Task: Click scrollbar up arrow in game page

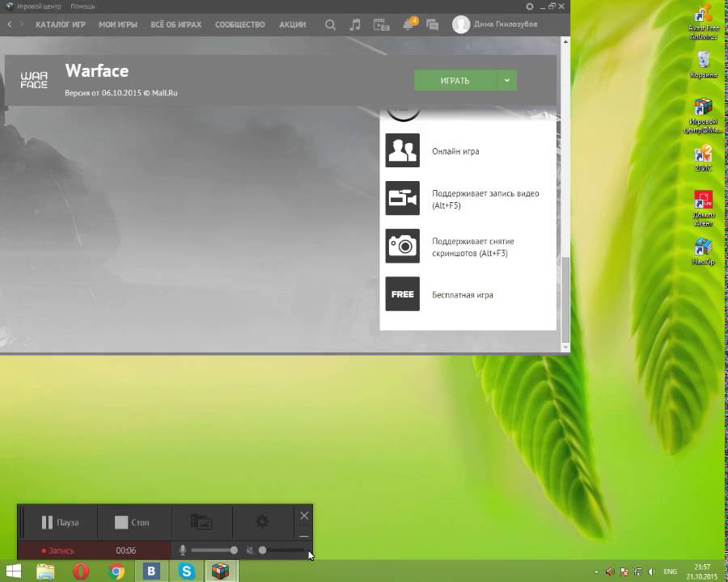Action: click(x=565, y=42)
